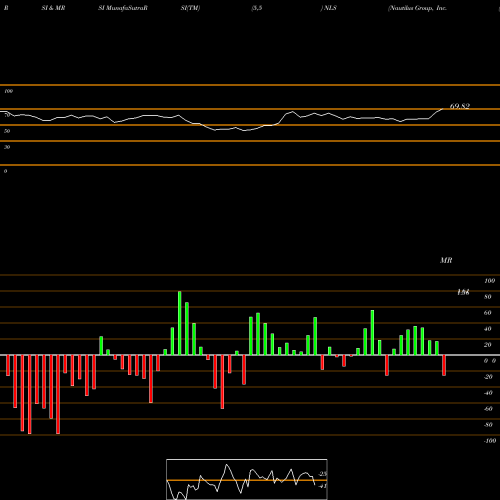Screen dimensions: 500x500
Task: Click the 0 label on left RSI axis
Action: click(5, 171)
